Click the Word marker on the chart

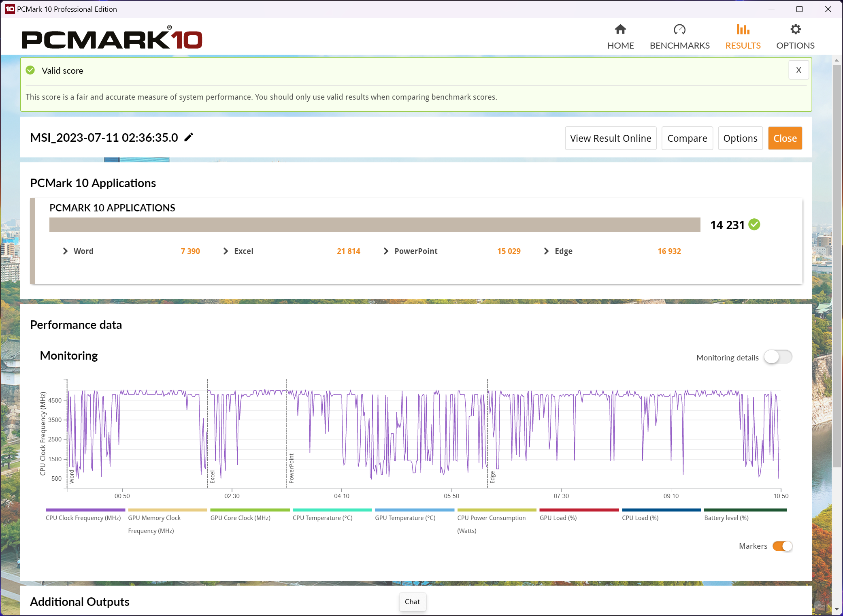pos(72,477)
